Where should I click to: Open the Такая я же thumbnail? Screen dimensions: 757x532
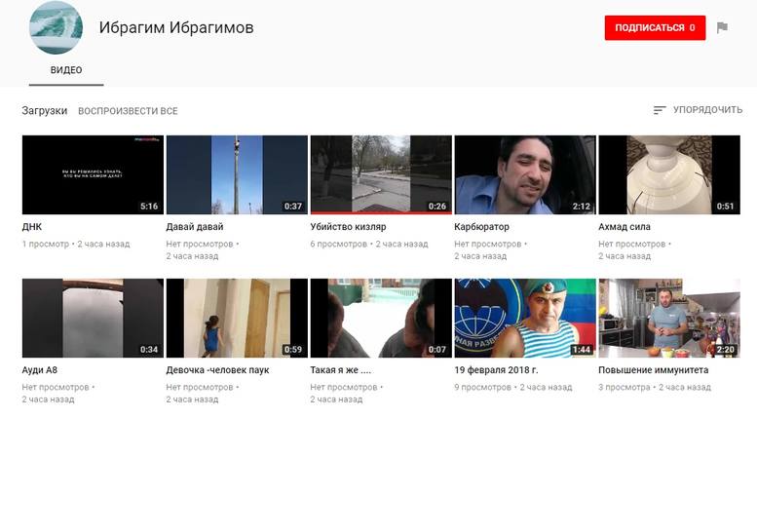point(381,319)
